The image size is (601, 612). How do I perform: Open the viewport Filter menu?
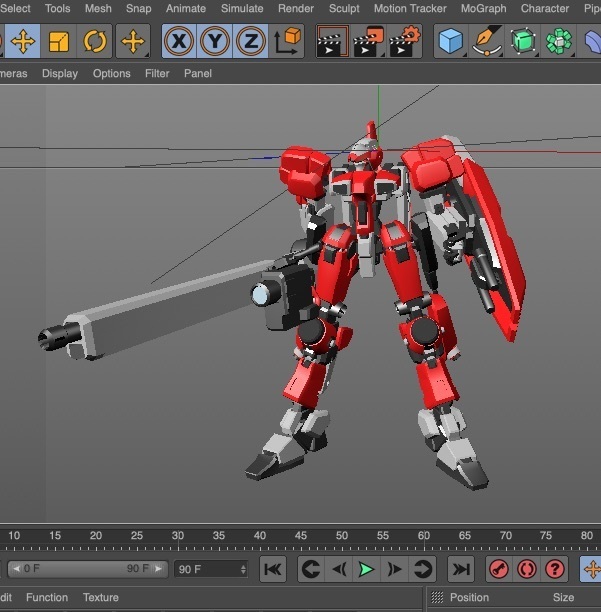click(157, 73)
